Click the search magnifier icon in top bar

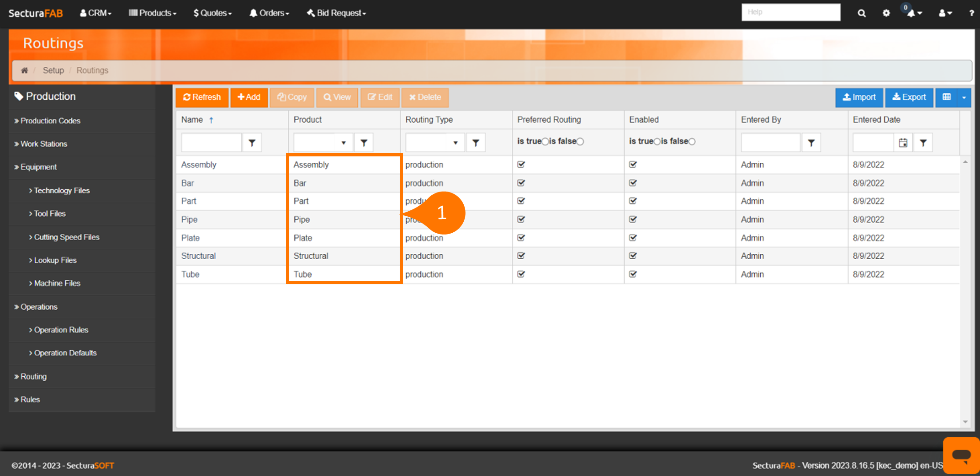(x=861, y=13)
